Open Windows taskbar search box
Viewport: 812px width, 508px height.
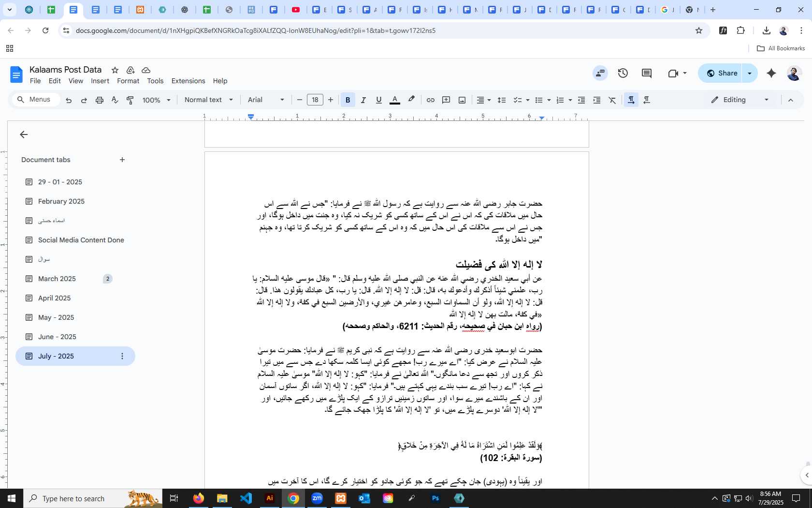pyautogui.click(x=93, y=498)
